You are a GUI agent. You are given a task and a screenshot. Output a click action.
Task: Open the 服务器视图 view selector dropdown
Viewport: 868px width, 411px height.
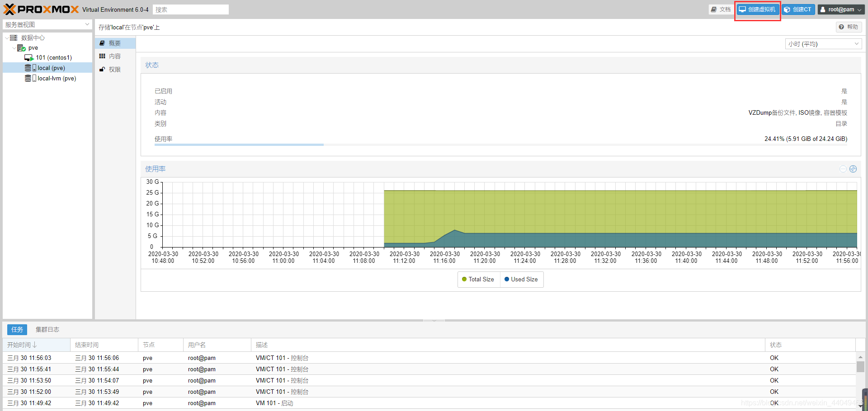(x=47, y=24)
